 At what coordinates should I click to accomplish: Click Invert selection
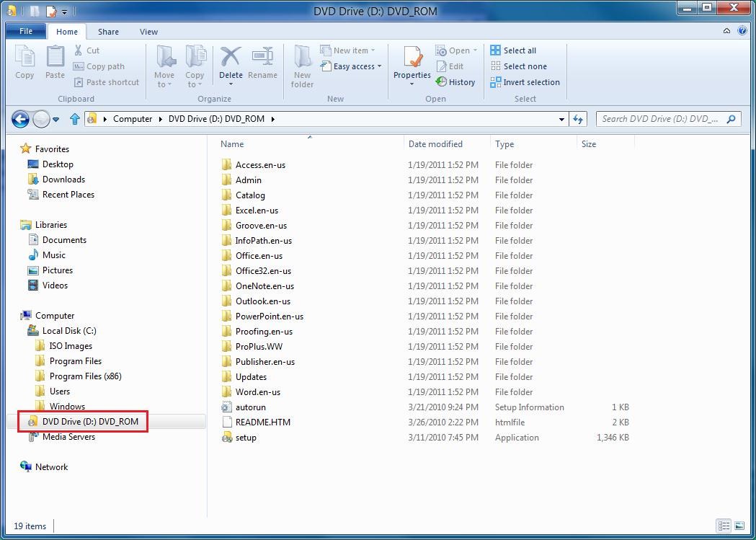[x=525, y=82]
